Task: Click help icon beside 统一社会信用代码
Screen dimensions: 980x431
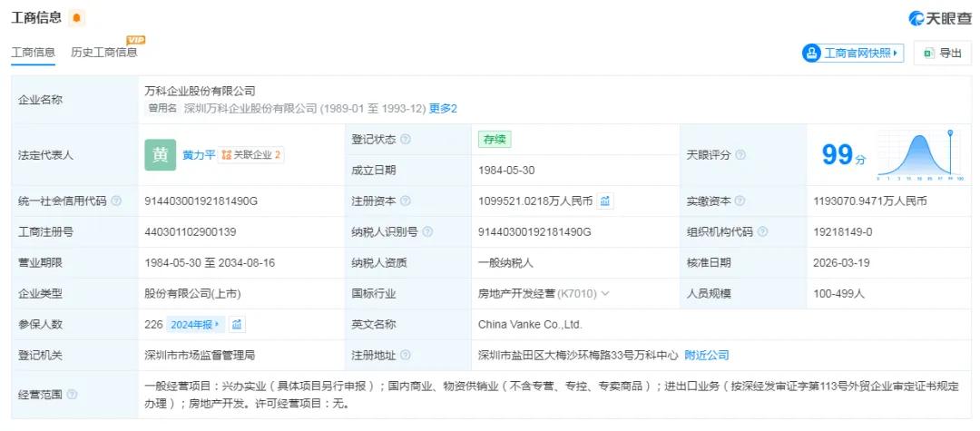Action: pos(115,201)
